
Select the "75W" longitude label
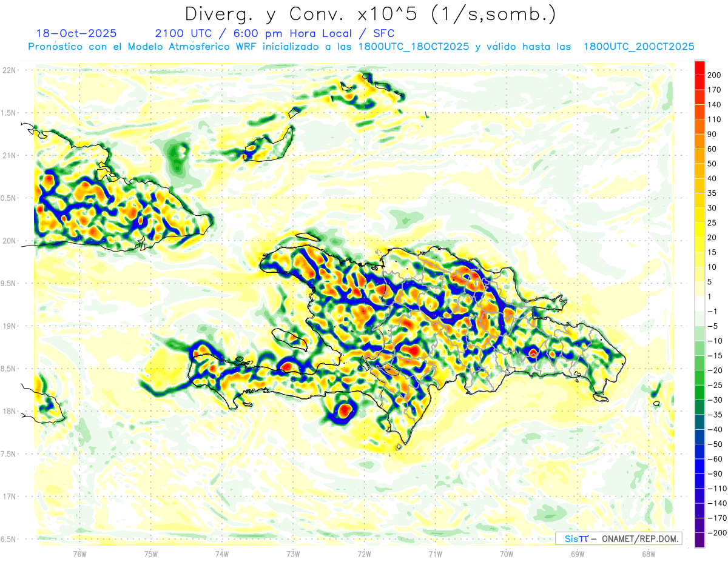pyautogui.click(x=151, y=554)
